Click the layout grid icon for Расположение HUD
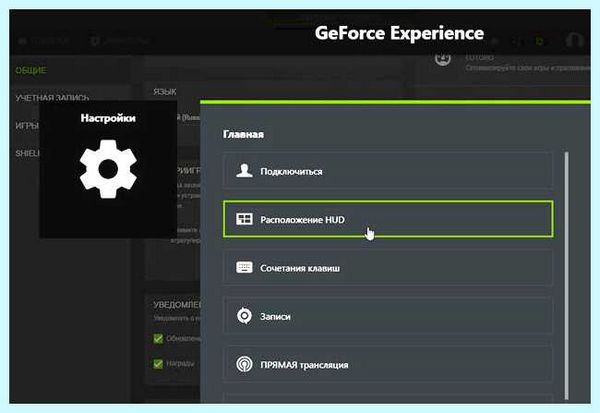Screen dimensions: 600x413 pyautogui.click(x=244, y=219)
